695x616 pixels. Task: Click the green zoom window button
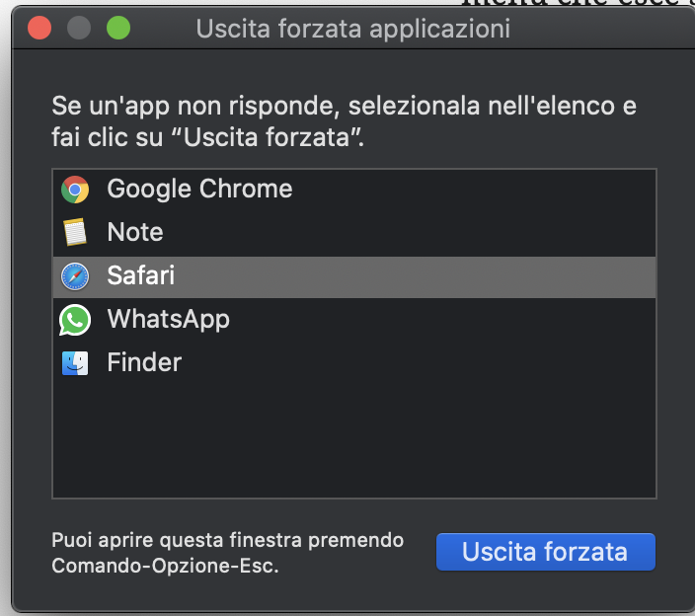pyautogui.click(x=118, y=28)
